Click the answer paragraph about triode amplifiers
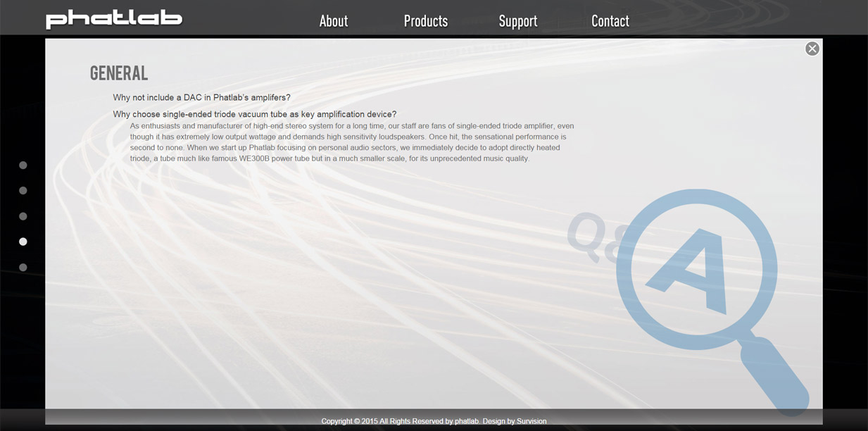This screenshot has width=868, height=431. coord(352,142)
